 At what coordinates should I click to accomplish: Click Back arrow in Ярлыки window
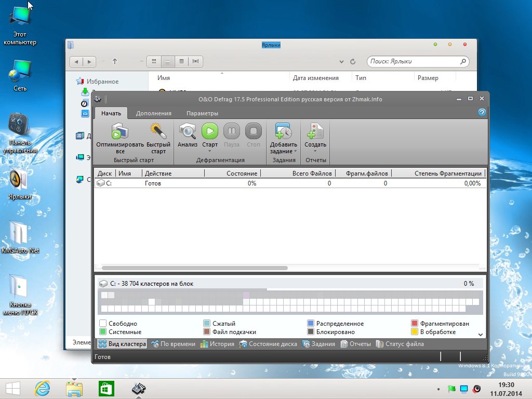(x=76, y=62)
